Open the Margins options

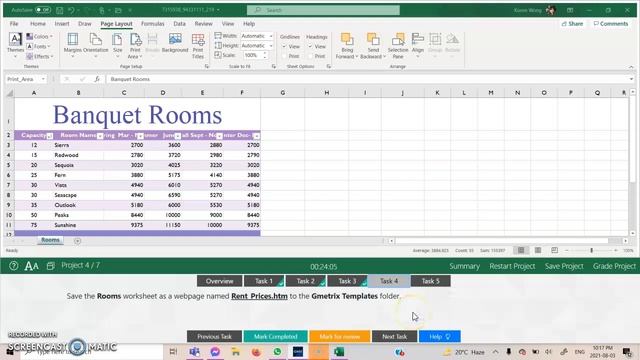coord(73,45)
